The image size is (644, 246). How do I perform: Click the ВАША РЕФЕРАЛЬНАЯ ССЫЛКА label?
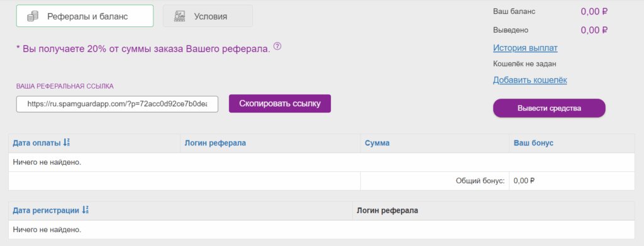(x=65, y=86)
